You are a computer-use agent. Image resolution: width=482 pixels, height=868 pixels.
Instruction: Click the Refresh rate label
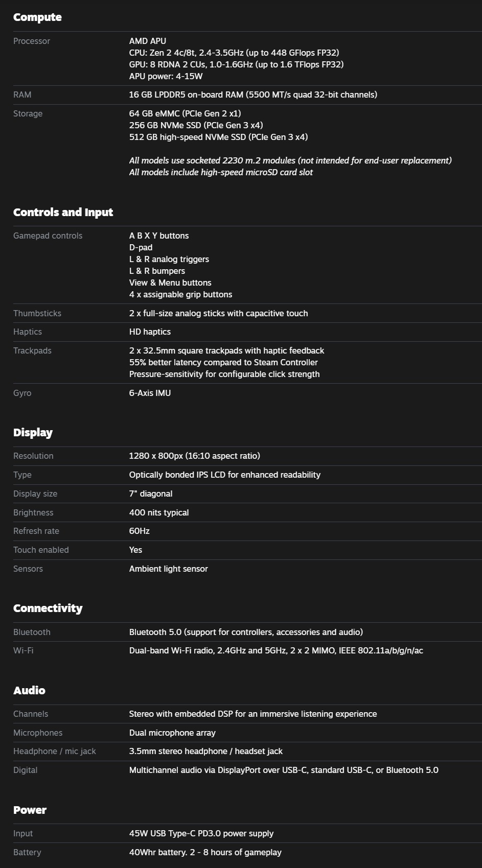[36, 531]
